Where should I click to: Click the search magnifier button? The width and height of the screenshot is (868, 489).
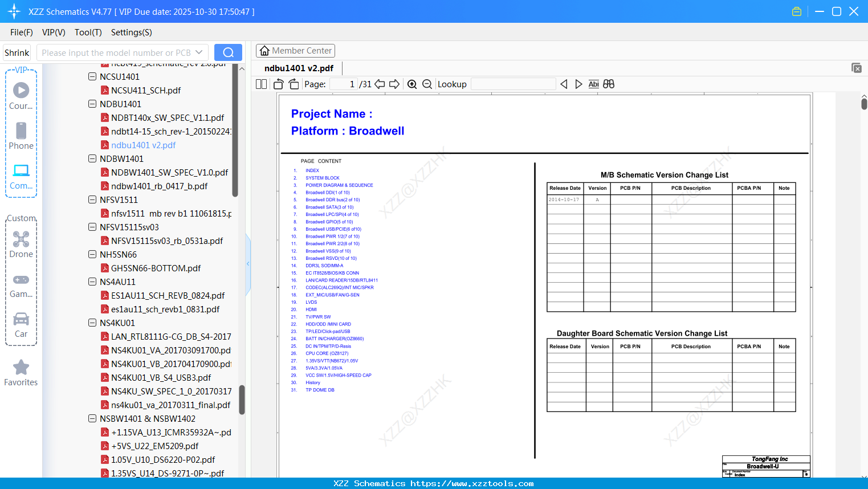coord(228,52)
